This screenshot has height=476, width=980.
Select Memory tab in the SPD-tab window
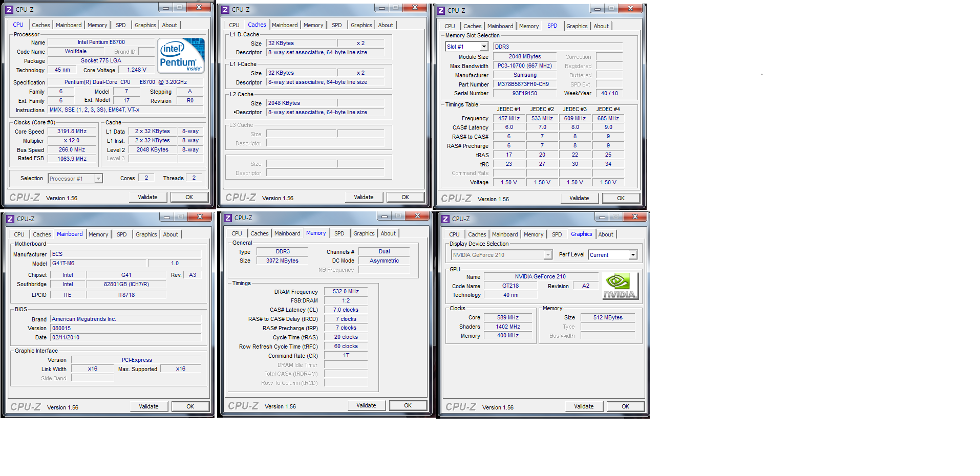click(529, 26)
